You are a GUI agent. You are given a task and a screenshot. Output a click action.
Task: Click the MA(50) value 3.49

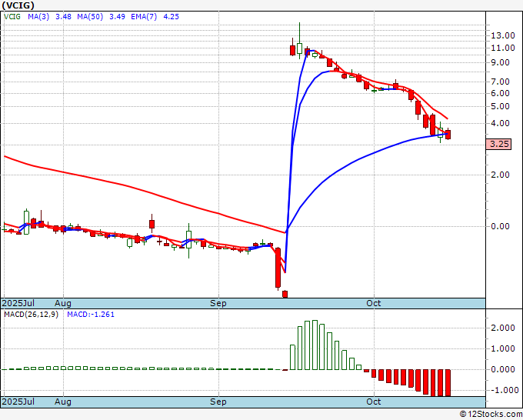tap(118, 16)
